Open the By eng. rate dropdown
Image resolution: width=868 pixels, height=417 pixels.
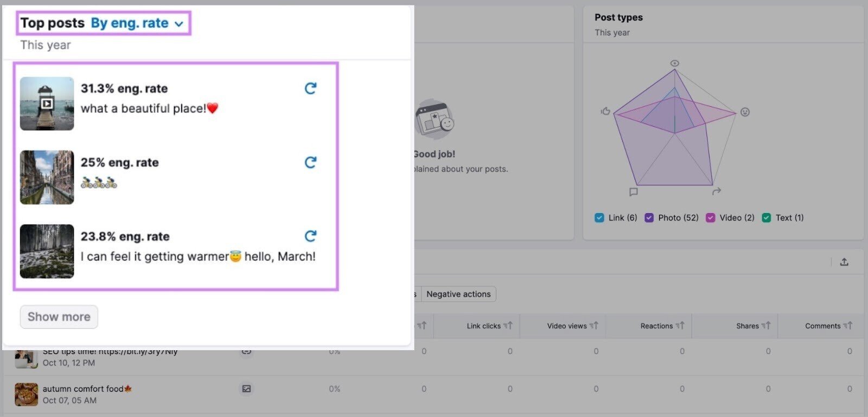pyautogui.click(x=137, y=23)
